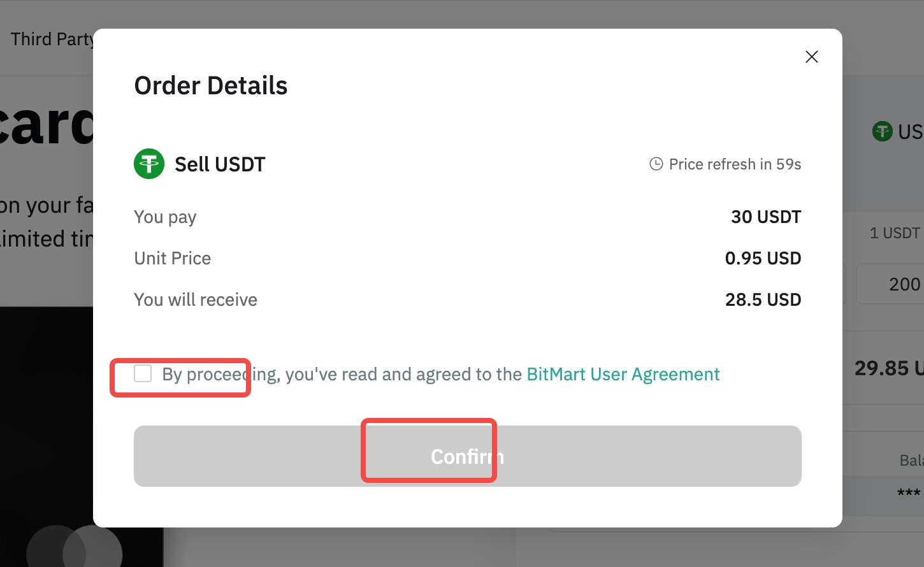Screen dimensions: 924x567
Task: Click the Unit Price 0.95 USD row
Action: coord(467,258)
